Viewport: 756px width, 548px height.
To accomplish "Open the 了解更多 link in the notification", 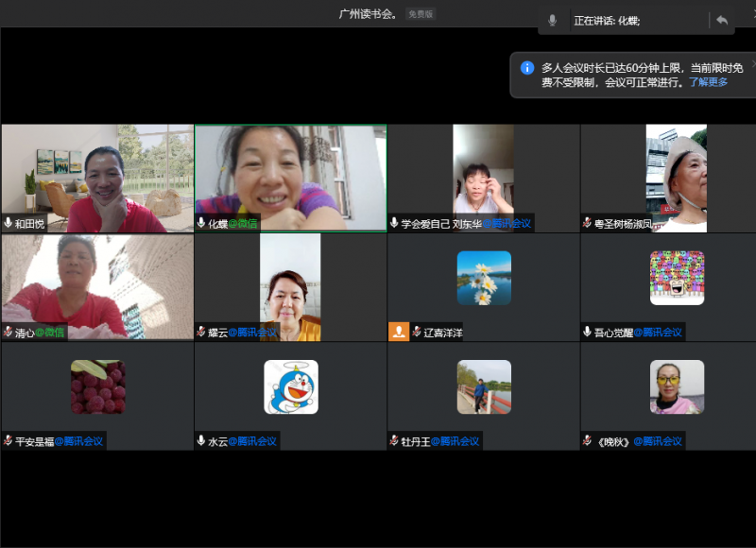I will (x=708, y=82).
